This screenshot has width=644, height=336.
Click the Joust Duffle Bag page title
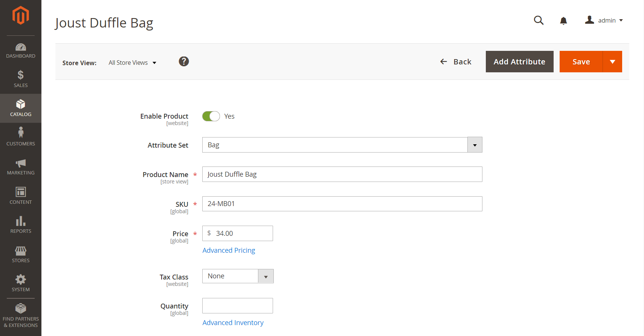click(104, 23)
